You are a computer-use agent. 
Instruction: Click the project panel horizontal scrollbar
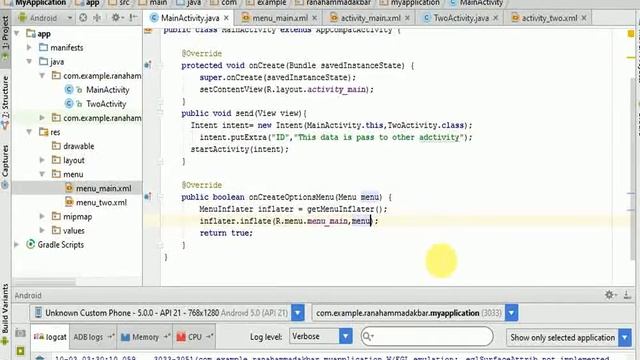click(x=45, y=282)
